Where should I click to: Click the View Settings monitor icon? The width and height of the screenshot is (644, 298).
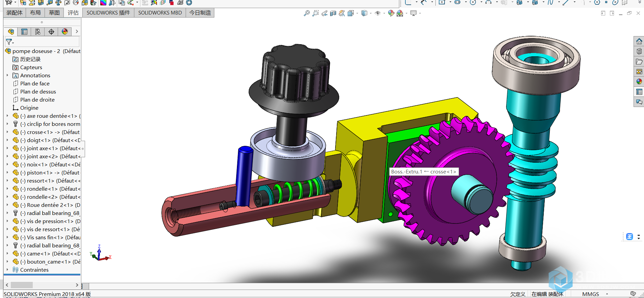pyautogui.click(x=413, y=13)
